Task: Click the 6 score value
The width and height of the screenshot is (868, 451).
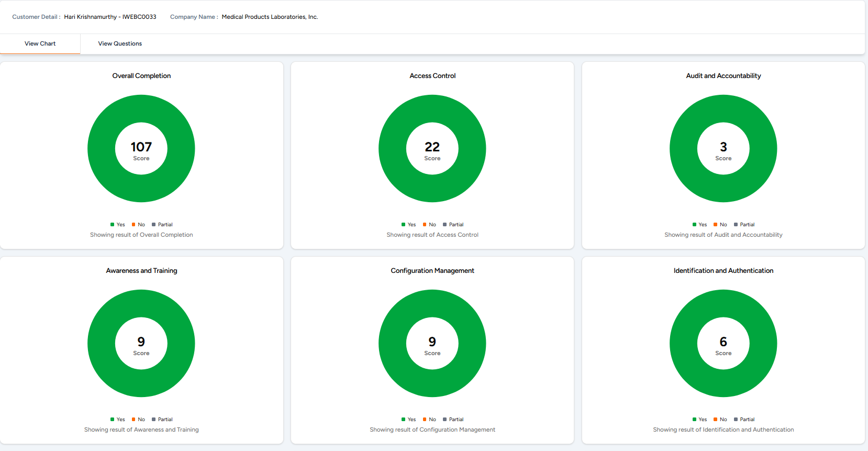Action: click(x=724, y=342)
